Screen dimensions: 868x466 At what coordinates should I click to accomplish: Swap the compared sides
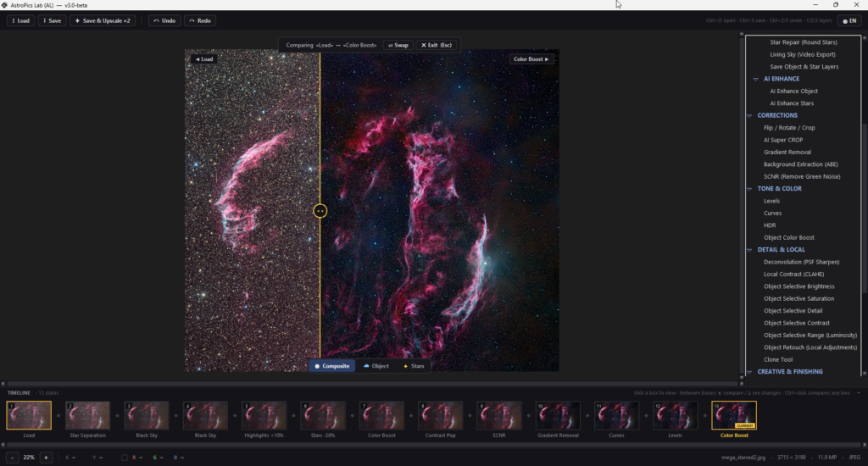click(x=398, y=46)
